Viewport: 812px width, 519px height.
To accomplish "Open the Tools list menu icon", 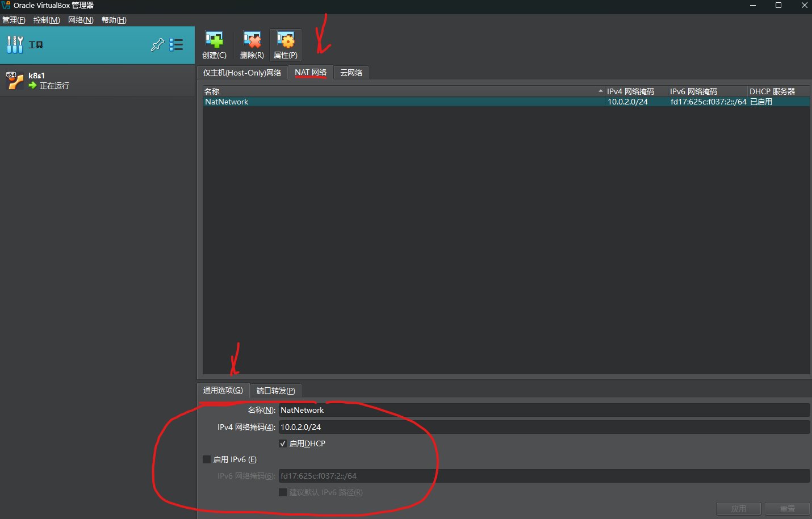I will pyautogui.click(x=176, y=45).
